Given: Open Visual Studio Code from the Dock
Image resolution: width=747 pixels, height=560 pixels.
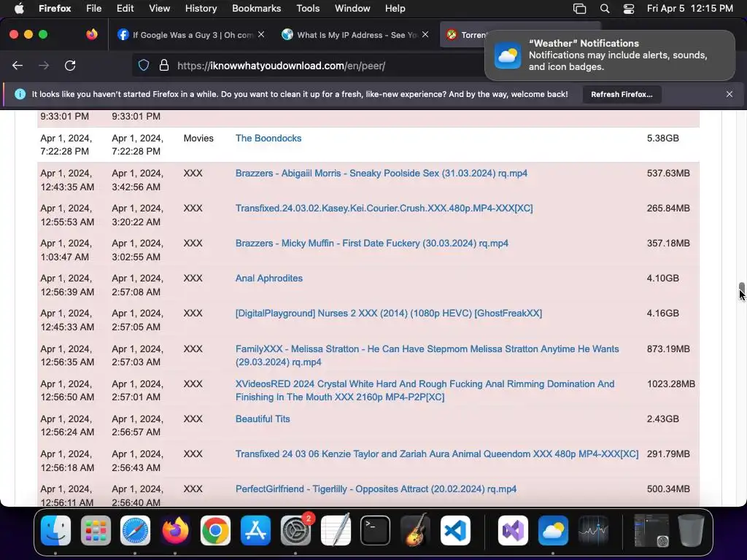Looking at the screenshot, I should pyautogui.click(x=455, y=530).
